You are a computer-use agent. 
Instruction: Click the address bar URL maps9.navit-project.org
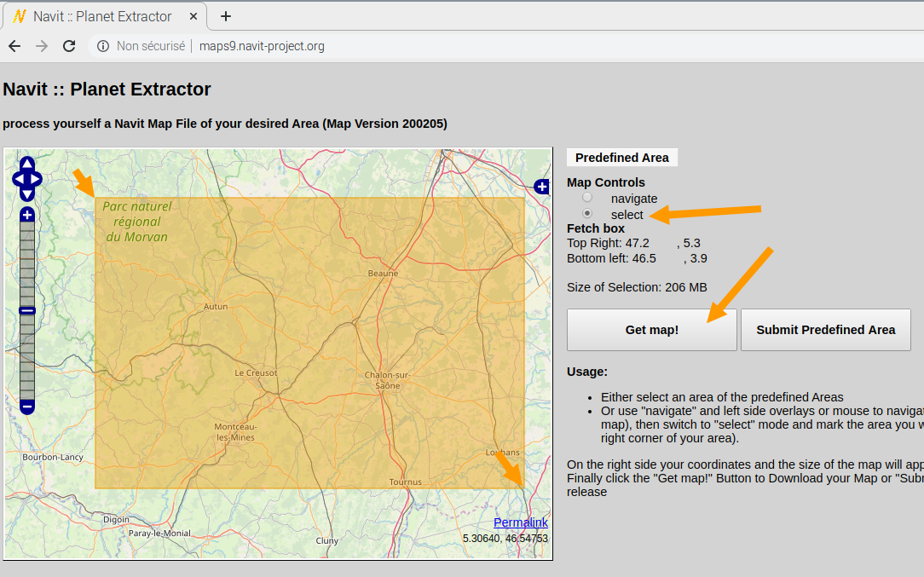[262, 46]
